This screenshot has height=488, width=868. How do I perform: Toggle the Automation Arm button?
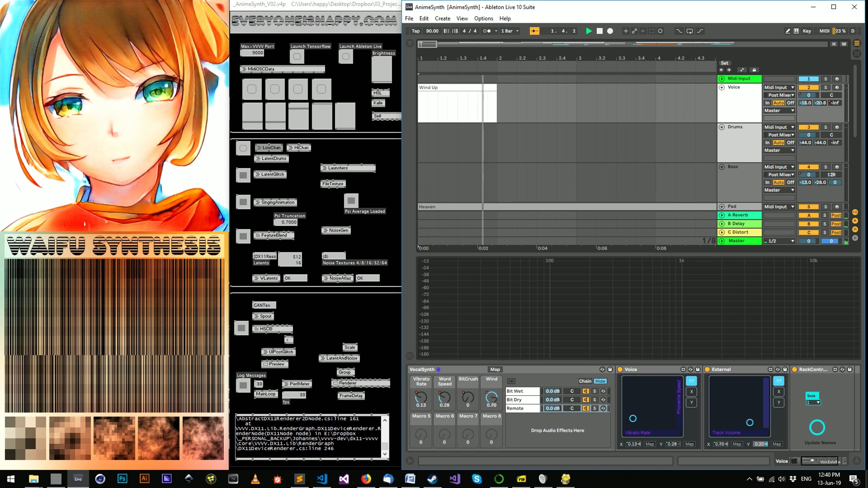click(634, 31)
